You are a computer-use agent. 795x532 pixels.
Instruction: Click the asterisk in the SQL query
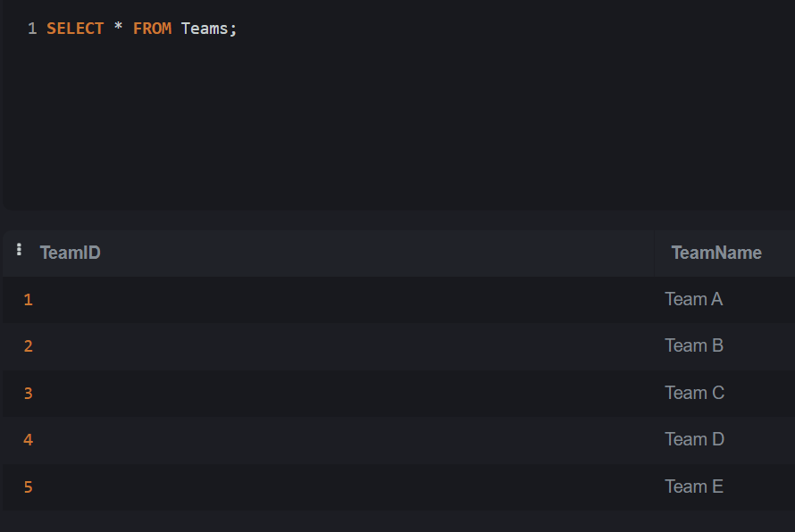click(x=118, y=27)
